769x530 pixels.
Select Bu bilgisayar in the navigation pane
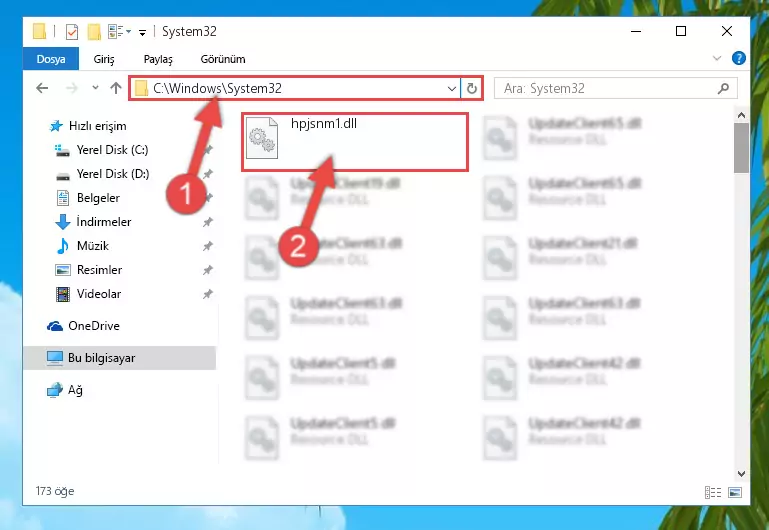click(x=119, y=358)
